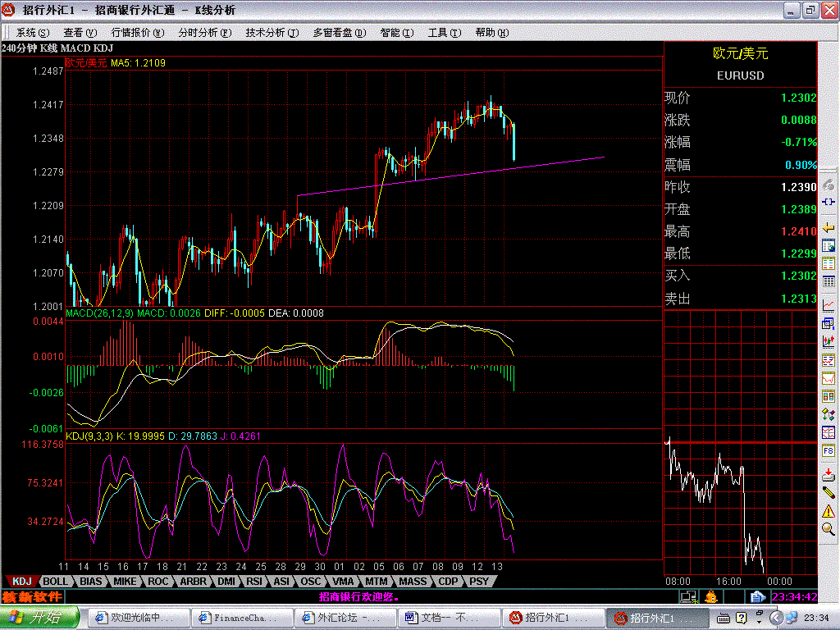Click the diamonds with arrows icon
Viewport: 840px width, 630px height.
(829, 414)
